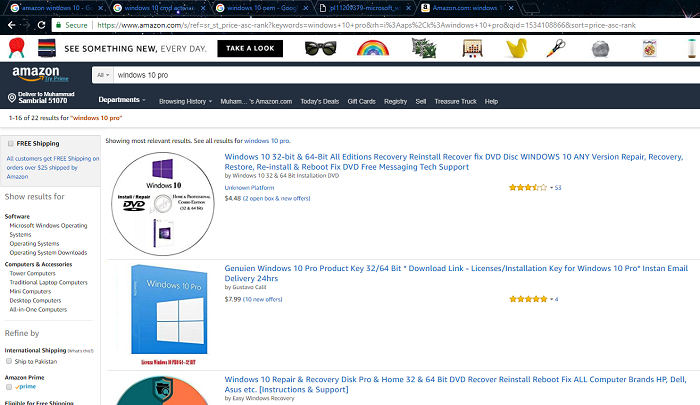Viewport: 700px width, 405px height.
Task: Filter by Tower Computers
Action: (33, 273)
